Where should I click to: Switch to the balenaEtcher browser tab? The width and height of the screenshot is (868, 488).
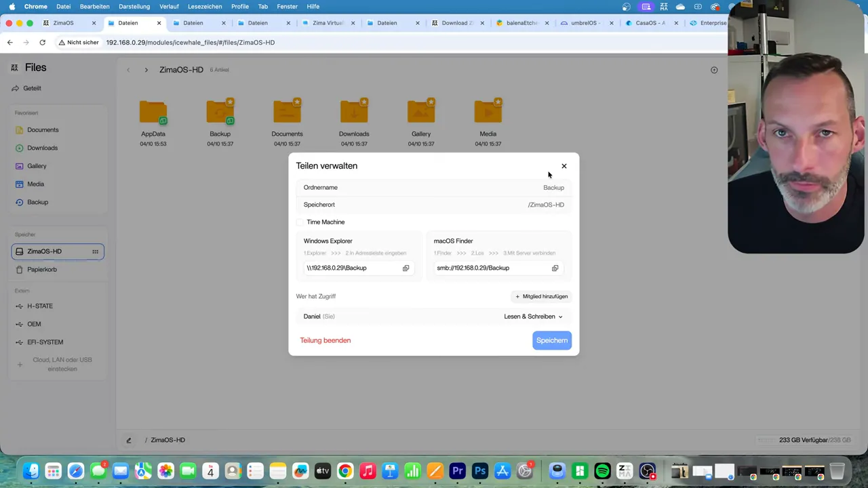pyautogui.click(x=521, y=23)
